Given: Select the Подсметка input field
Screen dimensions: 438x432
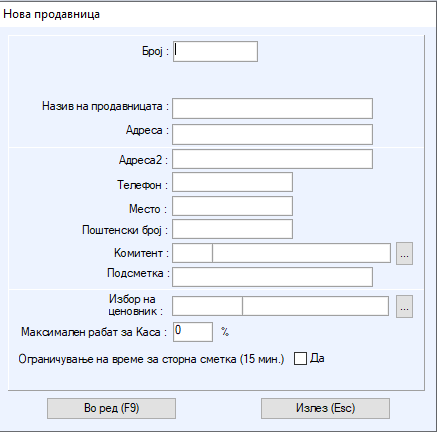Looking at the screenshot, I should (272, 277).
